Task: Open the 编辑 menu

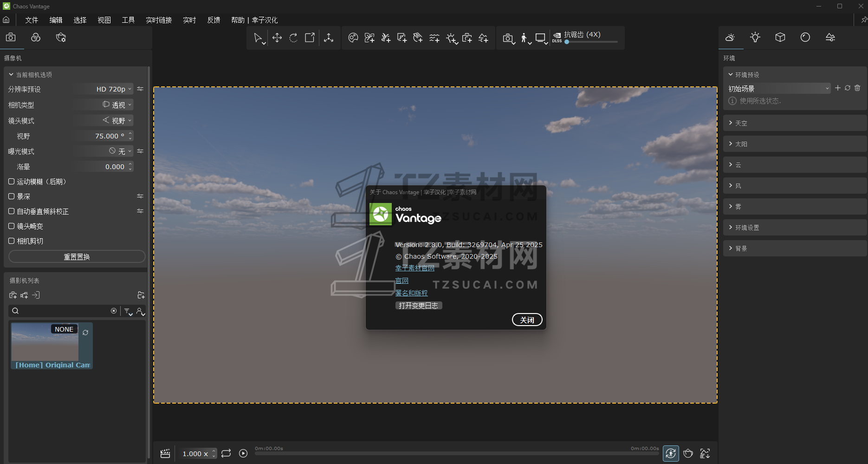Action: (56, 20)
